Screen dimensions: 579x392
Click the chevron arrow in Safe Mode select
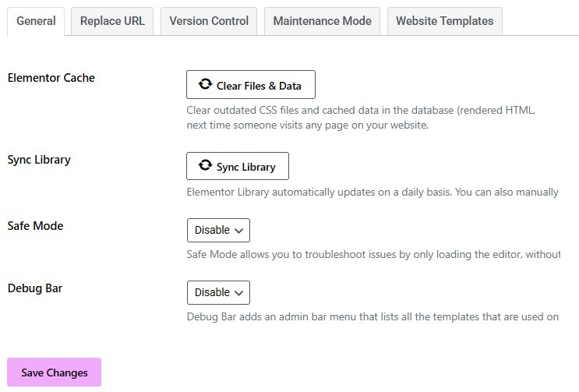pos(239,231)
